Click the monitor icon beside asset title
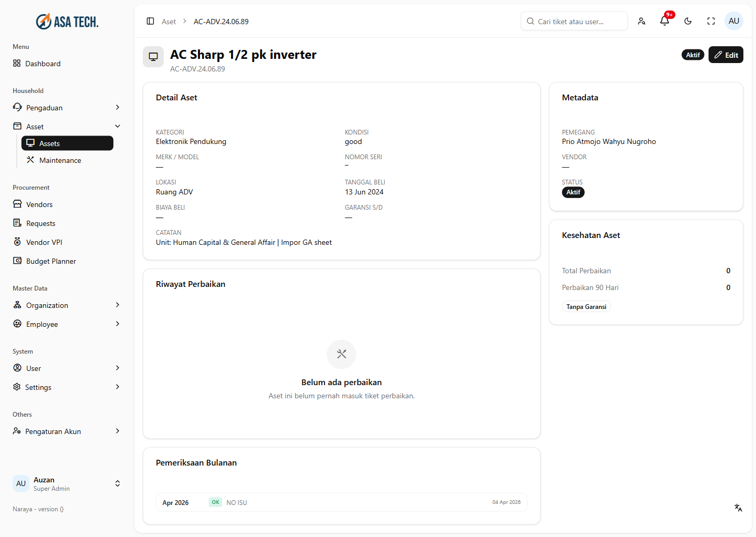Screen dimensions: 756x537 153,57
